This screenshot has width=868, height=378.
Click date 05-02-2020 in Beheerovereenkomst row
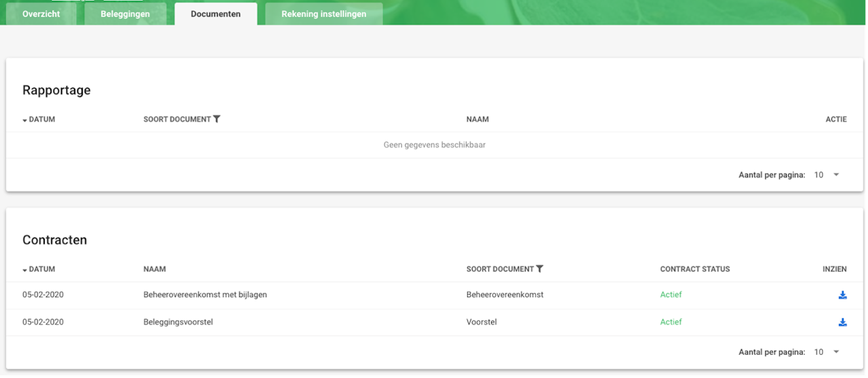[43, 295]
